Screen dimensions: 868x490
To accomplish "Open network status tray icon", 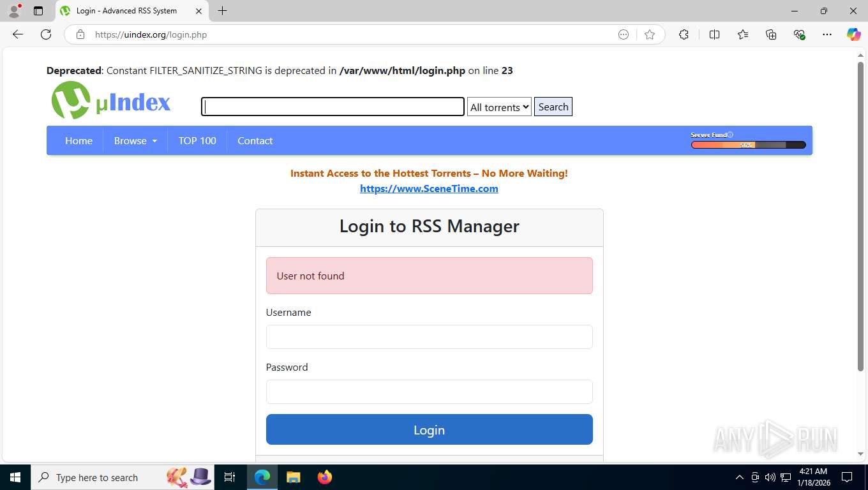I will (x=786, y=477).
